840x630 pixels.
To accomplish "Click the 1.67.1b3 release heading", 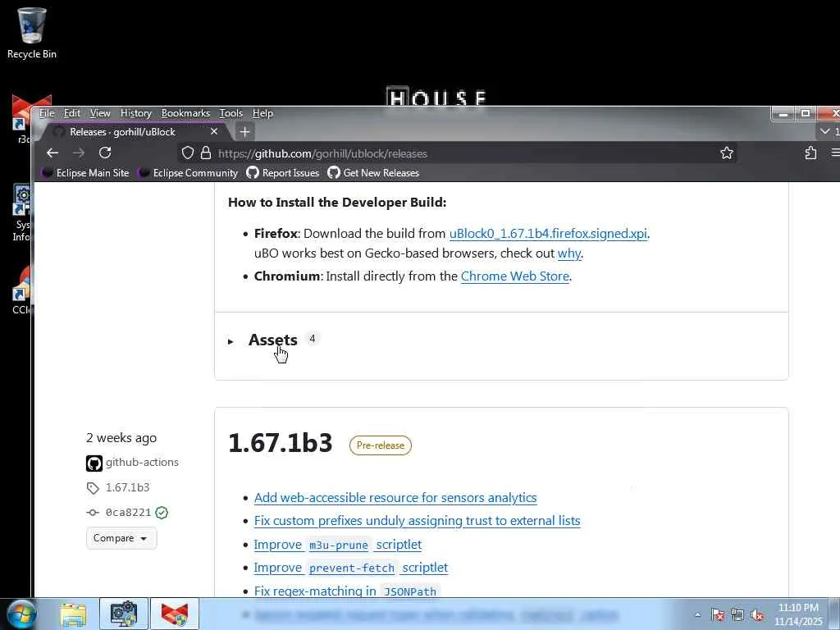I will (x=281, y=444).
